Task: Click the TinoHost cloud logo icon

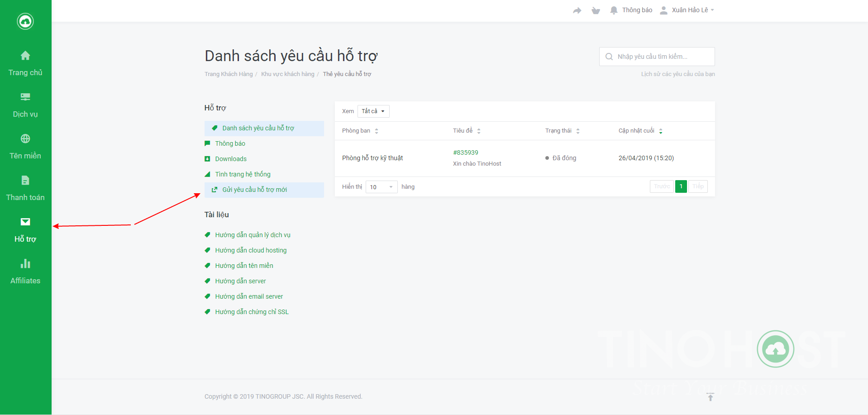Action: [25, 21]
